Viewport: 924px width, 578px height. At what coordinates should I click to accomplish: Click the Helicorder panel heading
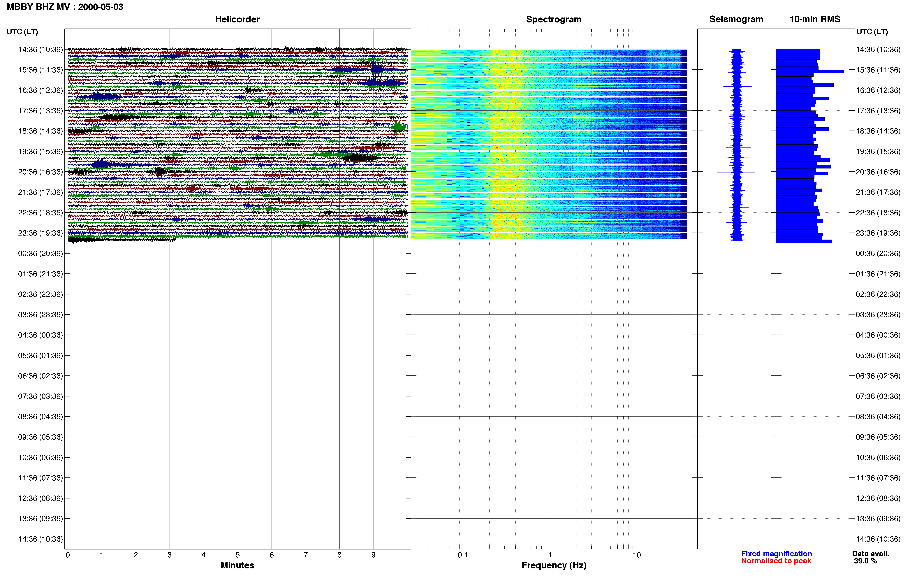click(x=237, y=20)
